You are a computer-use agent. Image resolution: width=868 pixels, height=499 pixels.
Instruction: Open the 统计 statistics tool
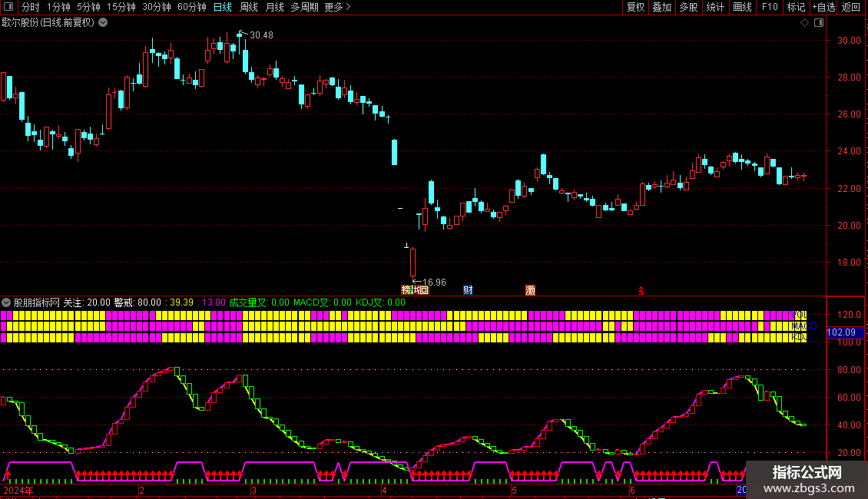click(715, 7)
